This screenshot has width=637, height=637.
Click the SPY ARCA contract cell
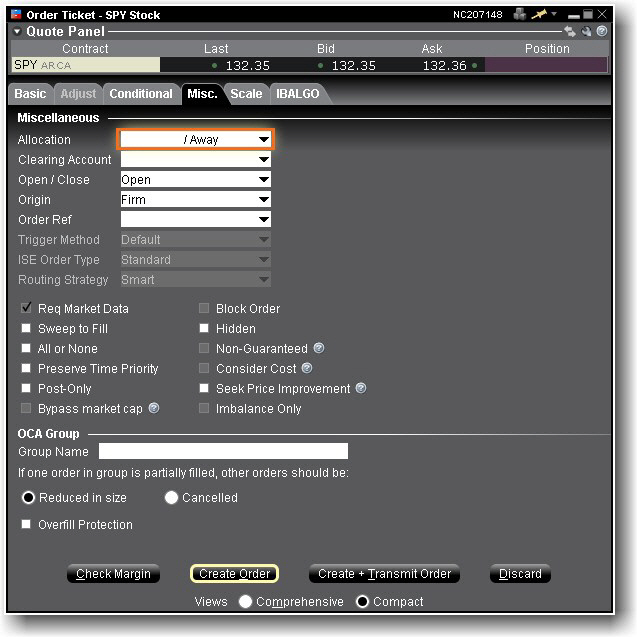(x=86, y=65)
